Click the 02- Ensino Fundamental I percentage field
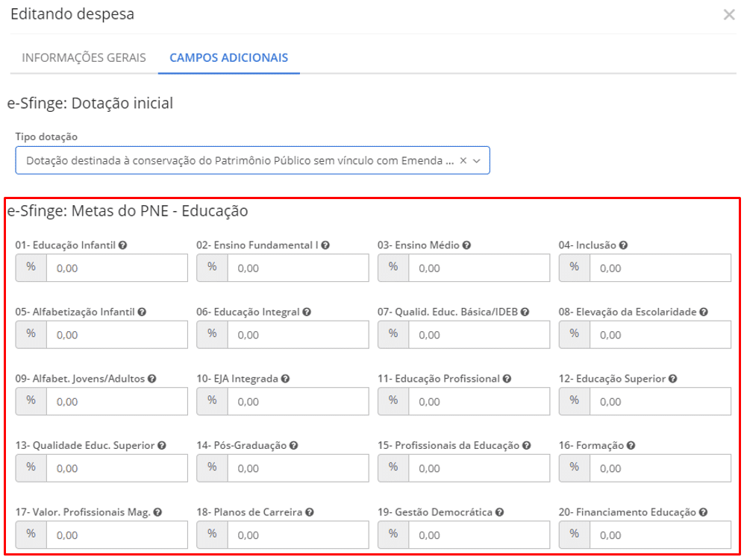Image resolution: width=744 pixels, height=560 pixels. click(297, 268)
